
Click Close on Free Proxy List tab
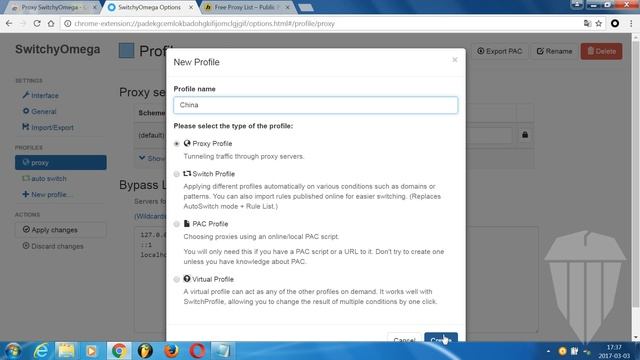point(287,7)
